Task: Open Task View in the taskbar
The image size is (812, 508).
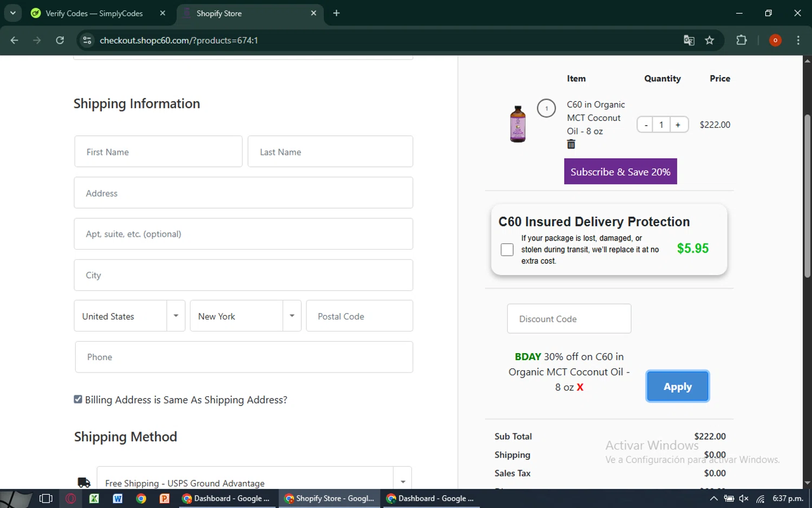Action: 46,498
